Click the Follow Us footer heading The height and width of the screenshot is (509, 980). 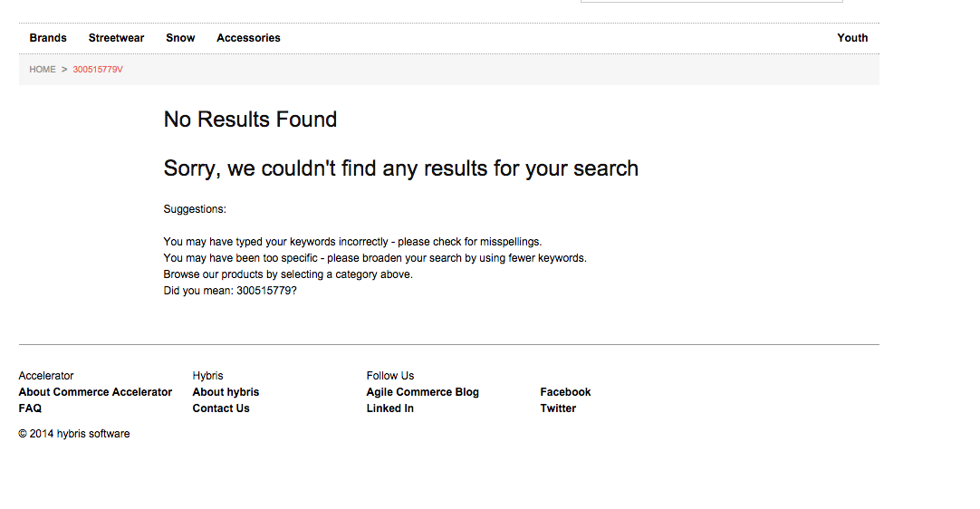(390, 376)
